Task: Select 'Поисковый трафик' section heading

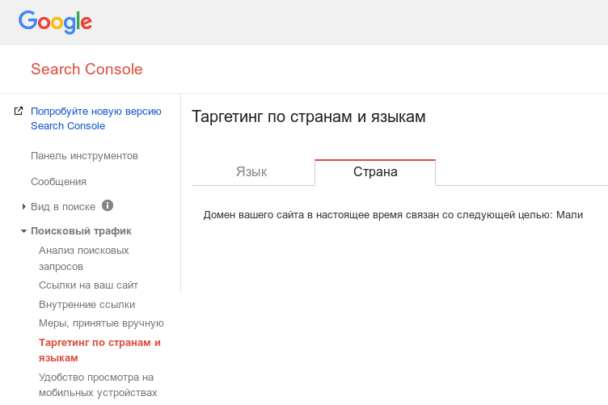Action: (x=81, y=231)
